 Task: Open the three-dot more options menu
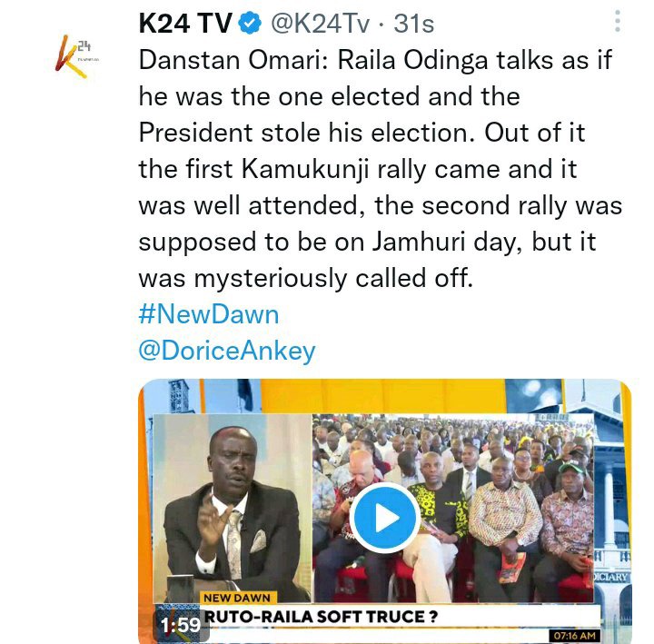coord(618,21)
